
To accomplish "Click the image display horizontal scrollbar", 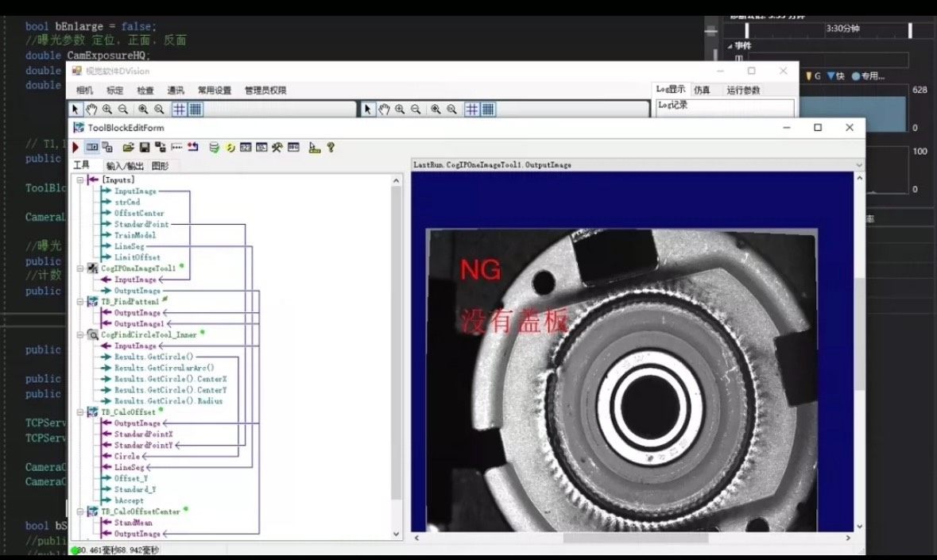I will coord(633,537).
